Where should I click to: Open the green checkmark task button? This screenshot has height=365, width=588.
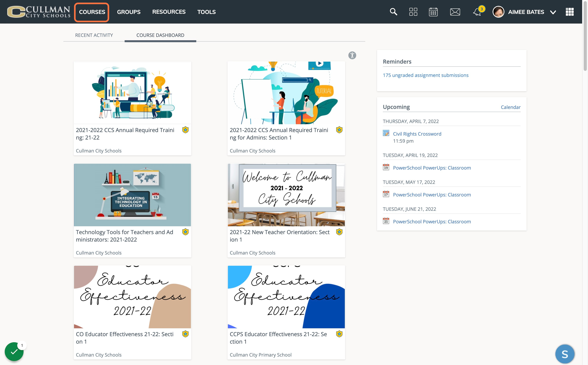14,351
